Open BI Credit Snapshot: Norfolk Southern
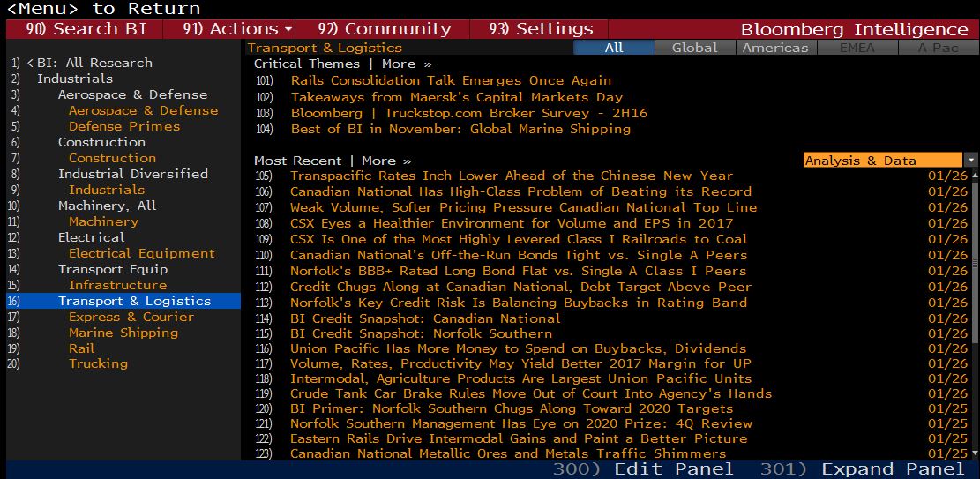The height and width of the screenshot is (479, 980). 421,333
